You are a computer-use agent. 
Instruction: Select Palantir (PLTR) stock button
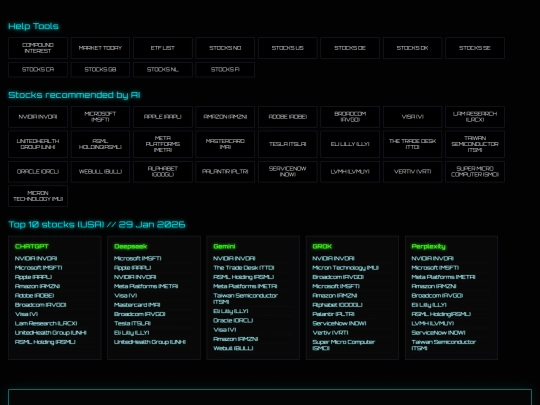pos(225,172)
